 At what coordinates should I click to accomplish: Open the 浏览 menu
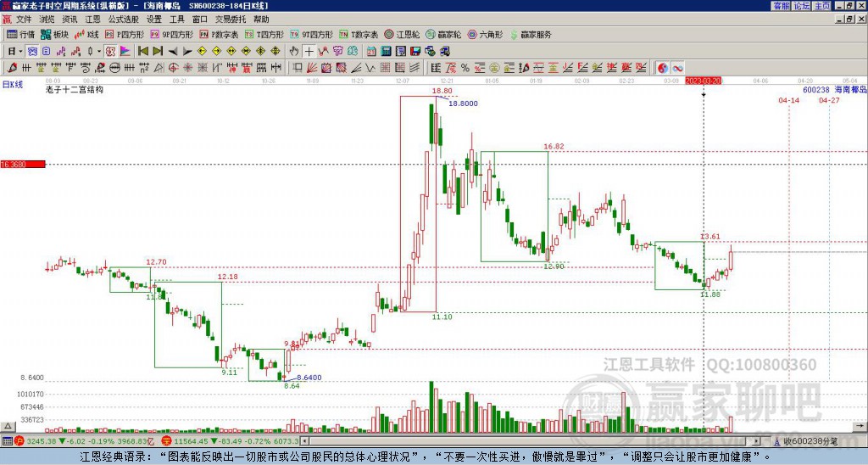tap(47, 20)
